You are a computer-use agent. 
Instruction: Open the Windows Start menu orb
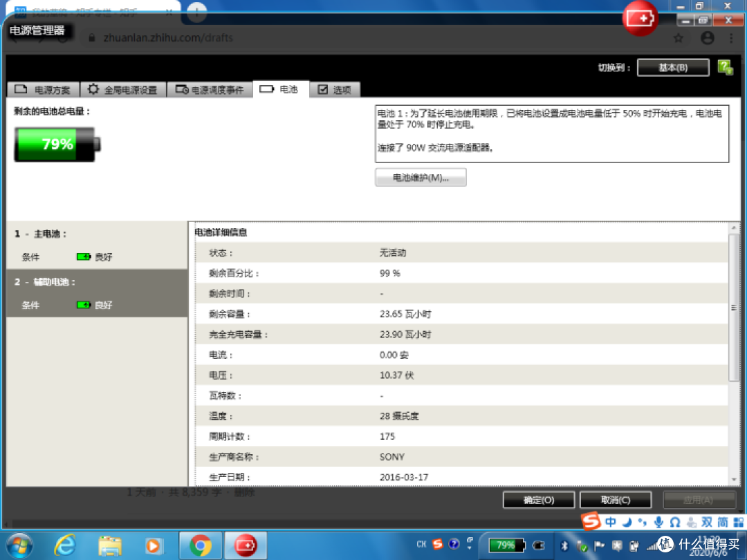(19, 545)
